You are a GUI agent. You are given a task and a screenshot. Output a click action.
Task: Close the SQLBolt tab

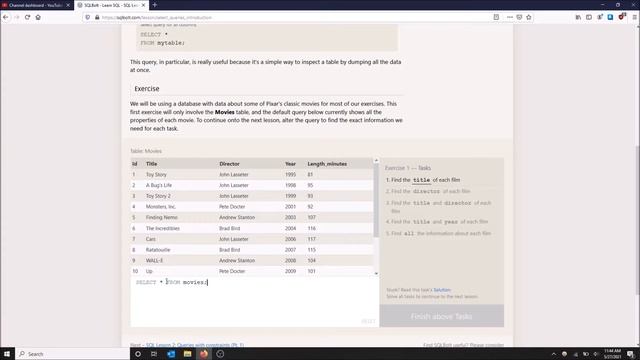click(x=143, y=5)
